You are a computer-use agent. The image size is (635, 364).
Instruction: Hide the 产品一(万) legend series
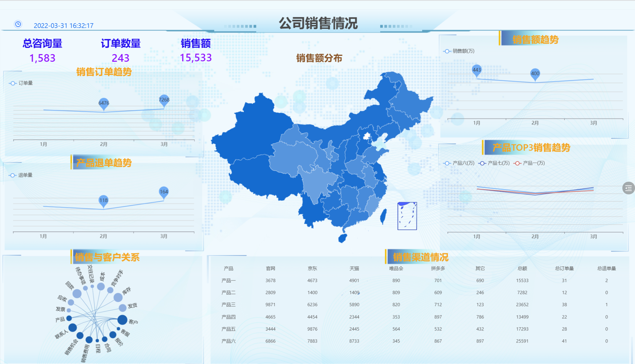tap(529, 163)
